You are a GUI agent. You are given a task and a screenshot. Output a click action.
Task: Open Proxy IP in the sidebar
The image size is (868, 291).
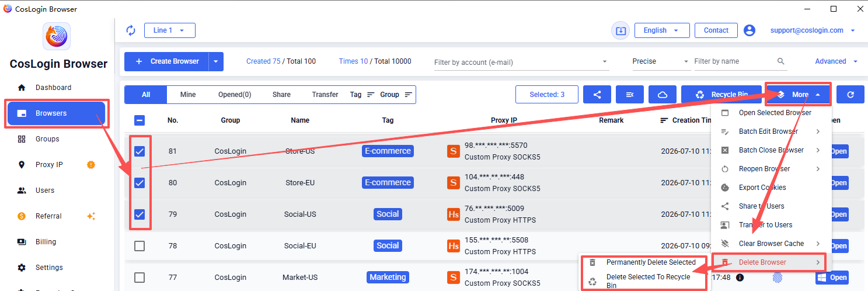click(x=56, y=165)
